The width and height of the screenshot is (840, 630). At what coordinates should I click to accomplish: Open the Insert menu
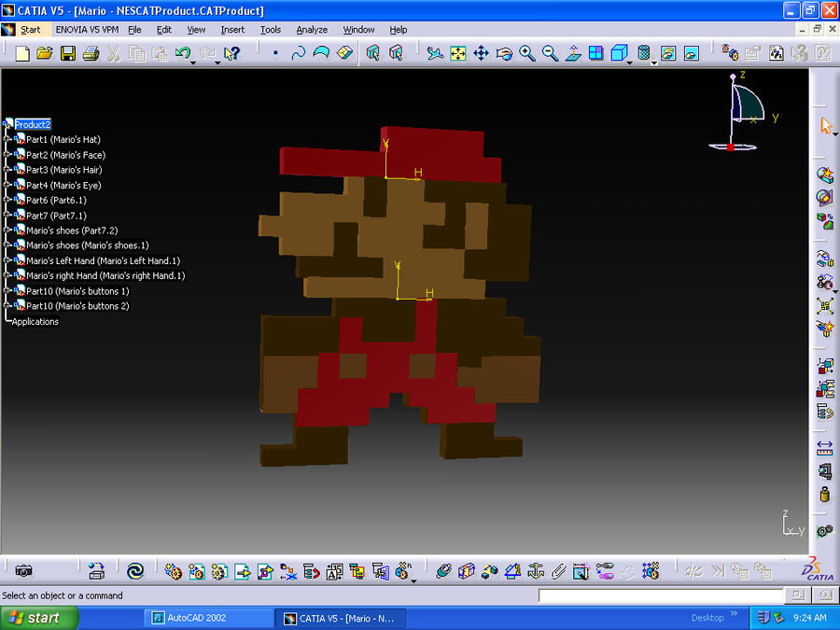point(232,30)
